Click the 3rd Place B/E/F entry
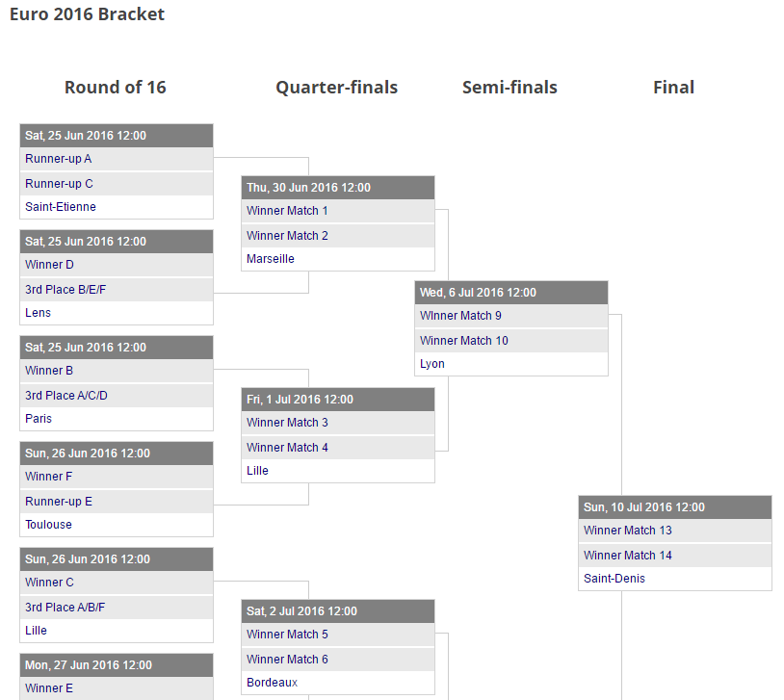The width and height of the screenshot is (784, 700). 65,290
